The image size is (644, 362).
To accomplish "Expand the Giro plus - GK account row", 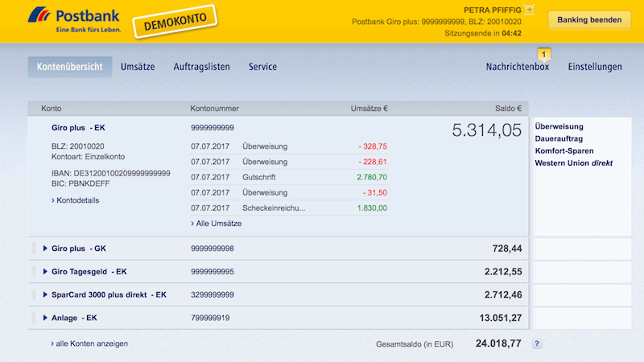I will pos(45,249).
